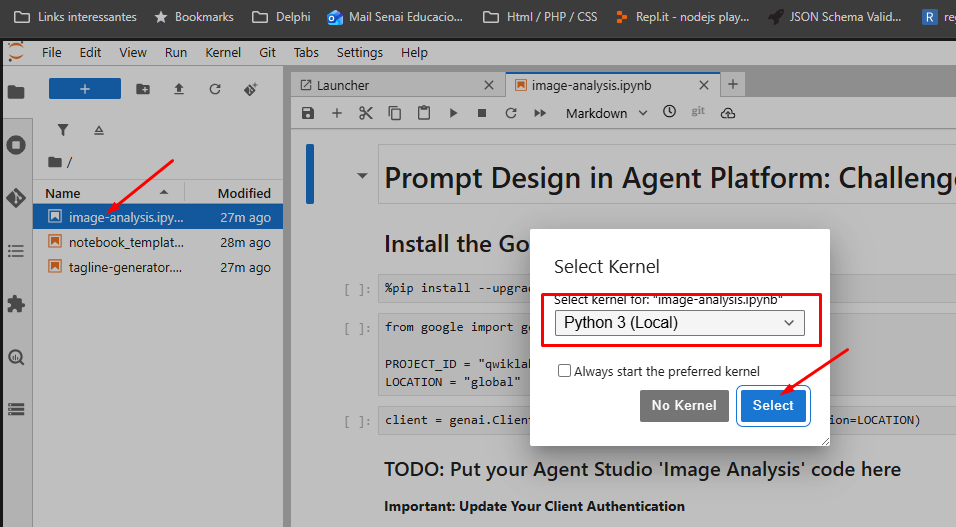The height and width of the screenshot is (527, 956).
Task: Upload files with the upload arrow icon
Action: (x=179, y=89)
